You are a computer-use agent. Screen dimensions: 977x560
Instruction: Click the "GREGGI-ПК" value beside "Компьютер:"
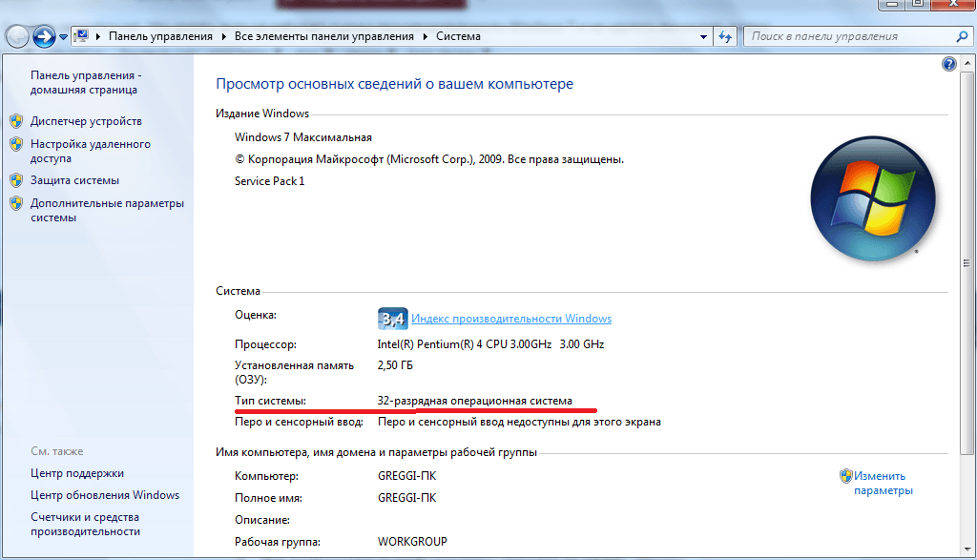[406, 477]
